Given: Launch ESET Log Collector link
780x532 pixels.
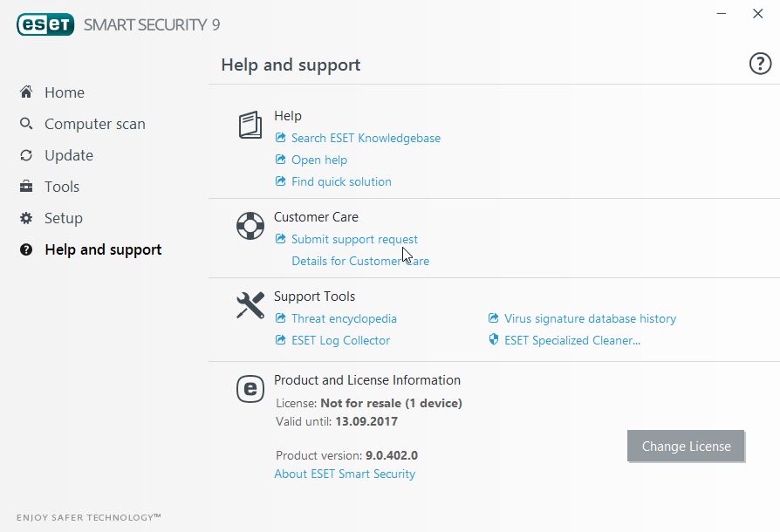Looking at the screenshot, I should pos(340,340).
